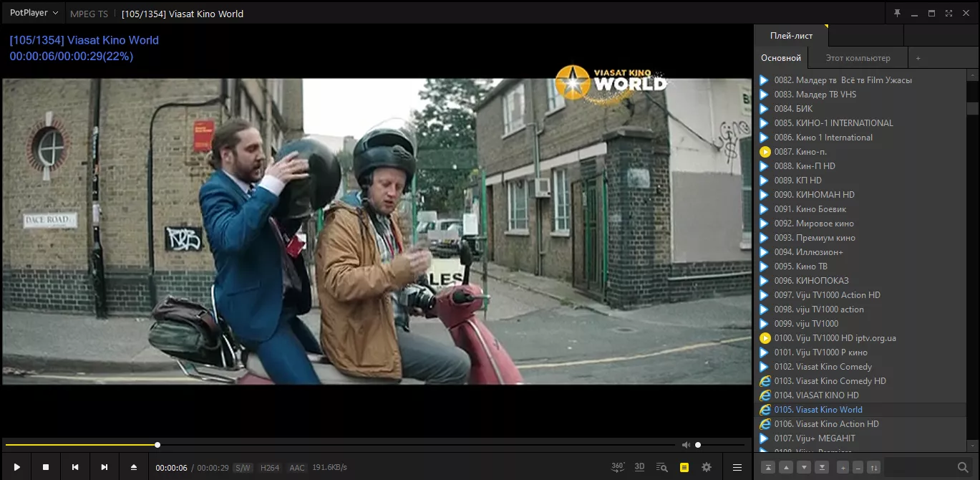The height and width of the screenshot is (480, 980).
Task: Play channel 0083. Малдер ТВ VHS
Action: pos(861,95)
